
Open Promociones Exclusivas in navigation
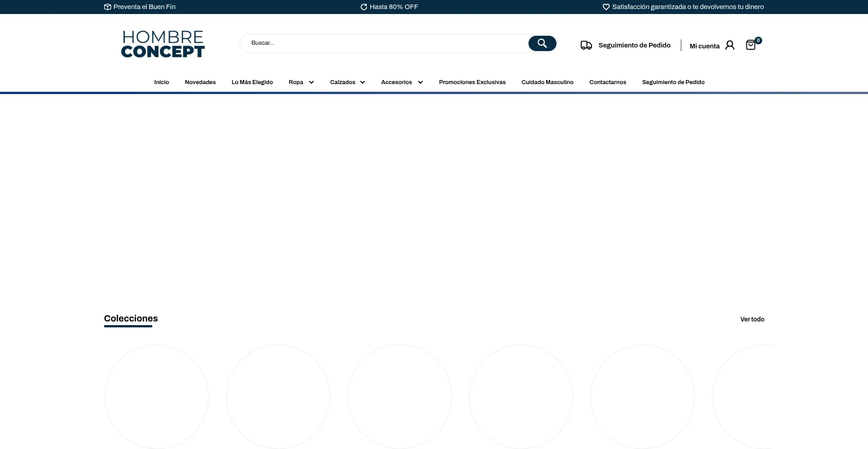472,82
